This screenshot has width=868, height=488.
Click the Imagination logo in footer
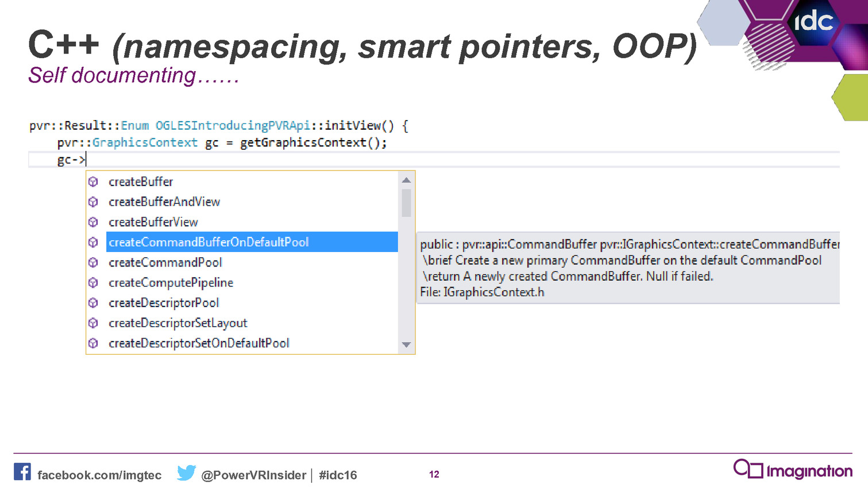(793, 470)
